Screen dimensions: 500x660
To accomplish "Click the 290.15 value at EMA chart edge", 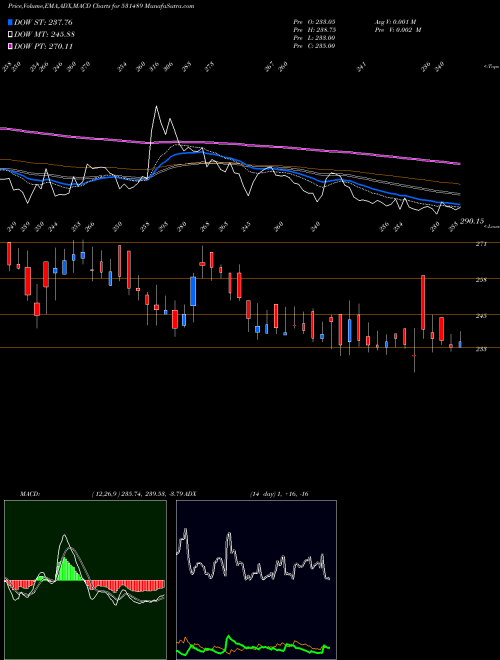I will 472,221.
